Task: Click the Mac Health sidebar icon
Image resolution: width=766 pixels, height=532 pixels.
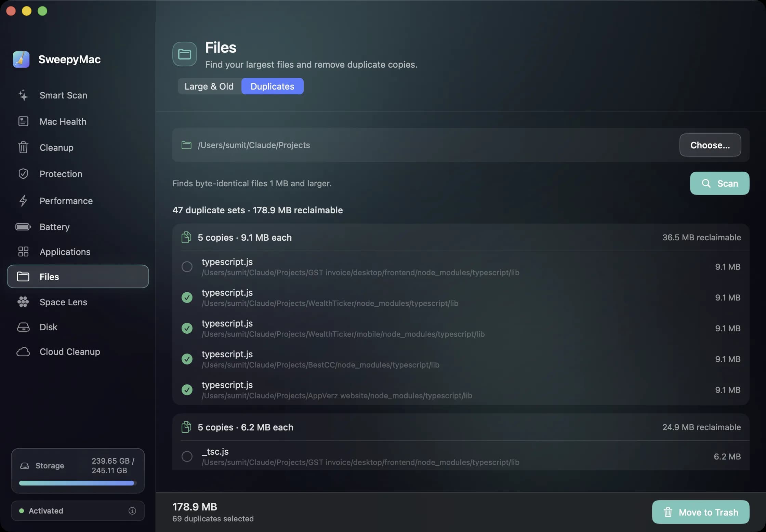Action: (x=23, y=121)
